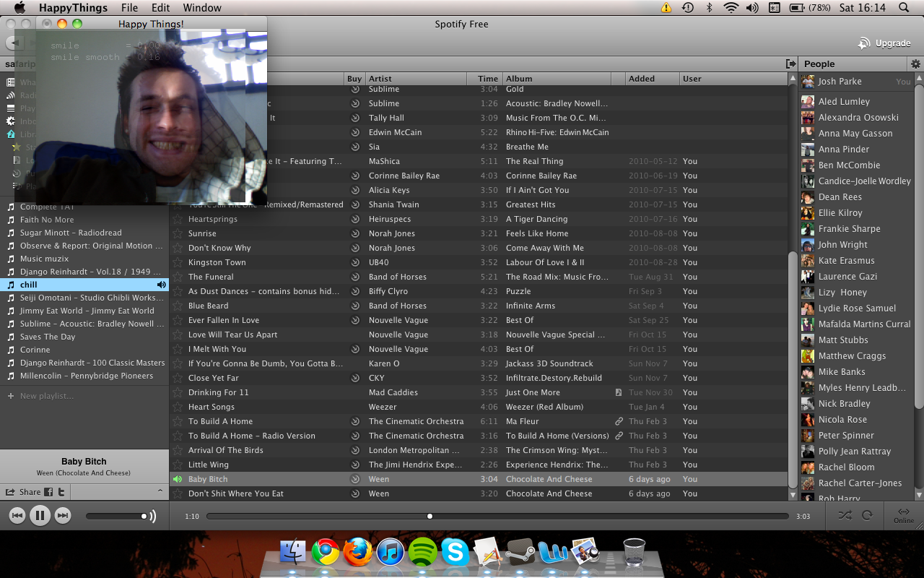
Task: Share the song on Facebook
Action: point(49,492)
